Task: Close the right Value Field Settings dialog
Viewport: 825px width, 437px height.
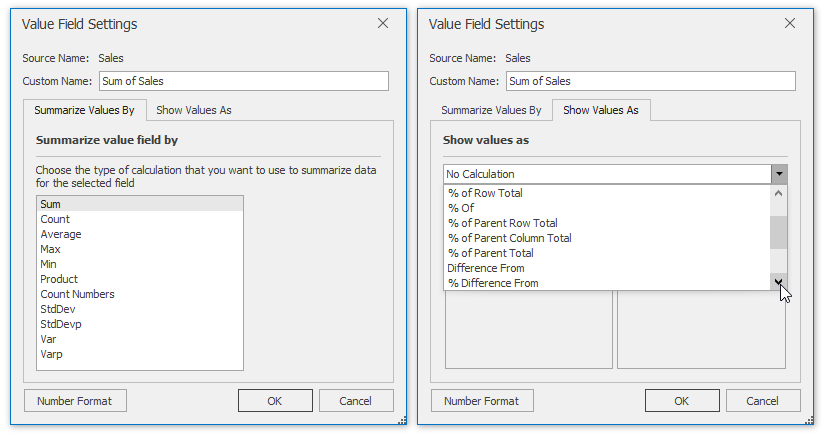Action: 790,24
